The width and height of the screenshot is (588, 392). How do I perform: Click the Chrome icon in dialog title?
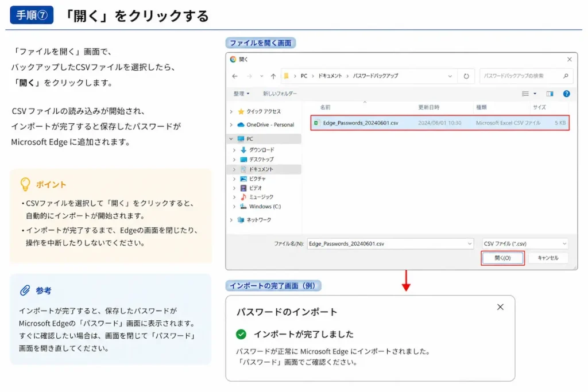point(233,59)
